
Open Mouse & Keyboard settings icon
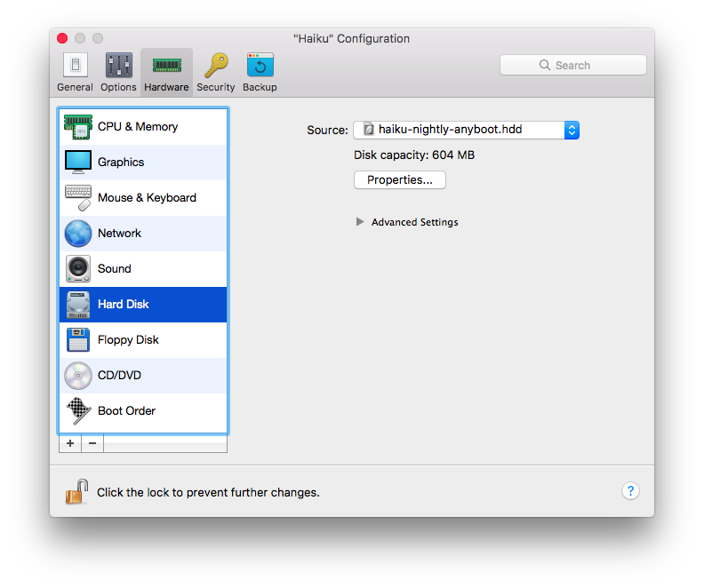(x=78, y=198)
